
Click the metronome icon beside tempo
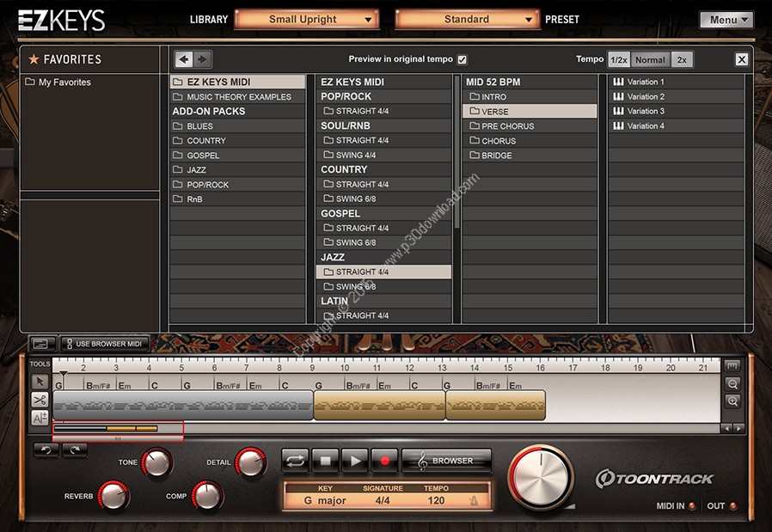click(x=474, y=500)
